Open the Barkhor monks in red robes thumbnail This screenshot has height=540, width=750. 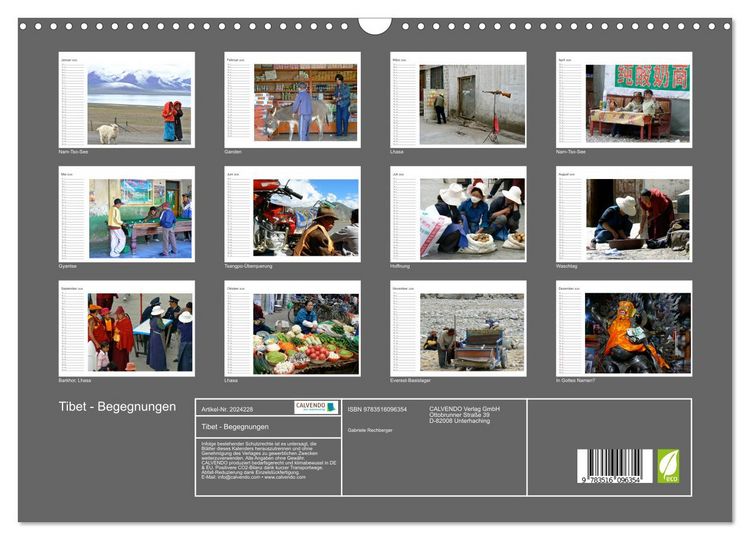click(127, 329)
